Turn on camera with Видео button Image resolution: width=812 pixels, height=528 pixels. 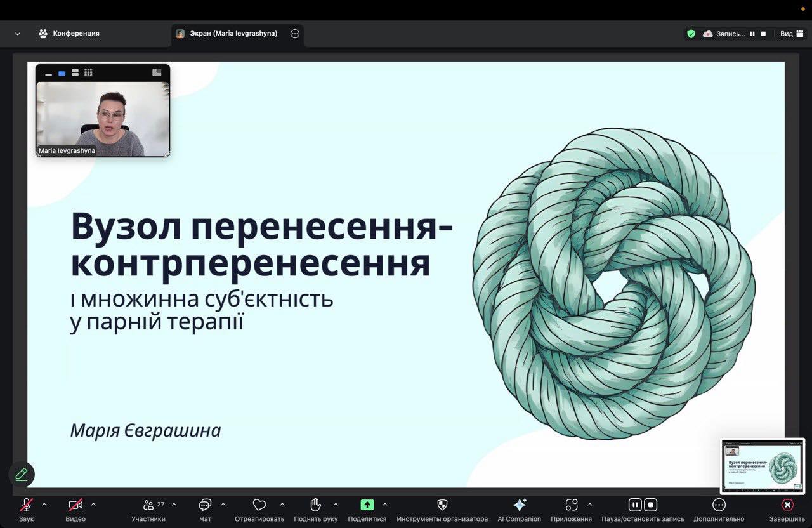pos(75,505)
